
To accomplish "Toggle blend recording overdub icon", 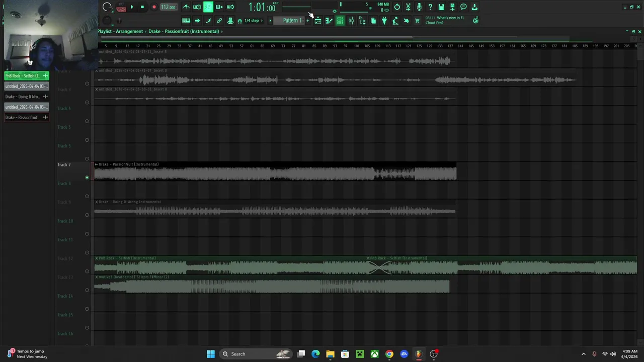I will pos(219,7).
